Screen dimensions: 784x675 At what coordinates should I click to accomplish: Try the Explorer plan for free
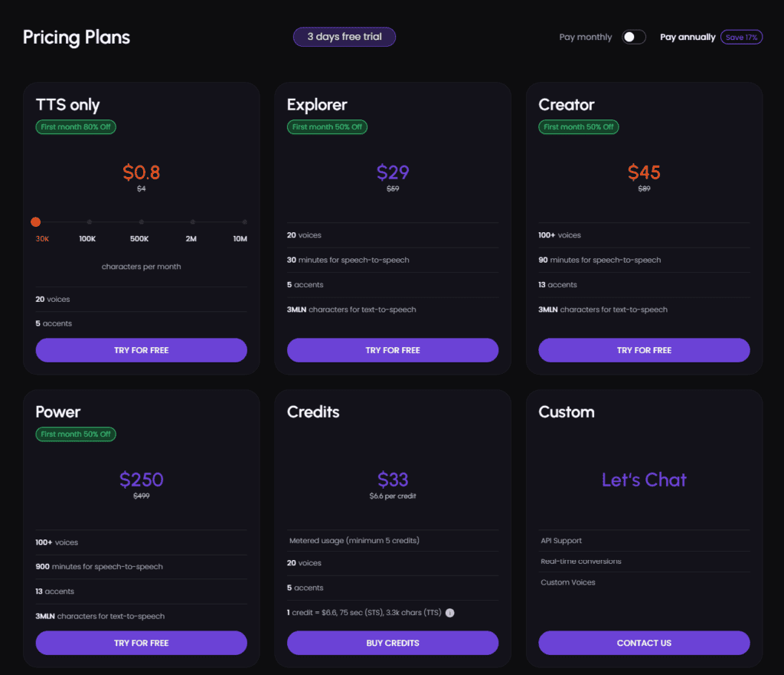coord(392,350)
